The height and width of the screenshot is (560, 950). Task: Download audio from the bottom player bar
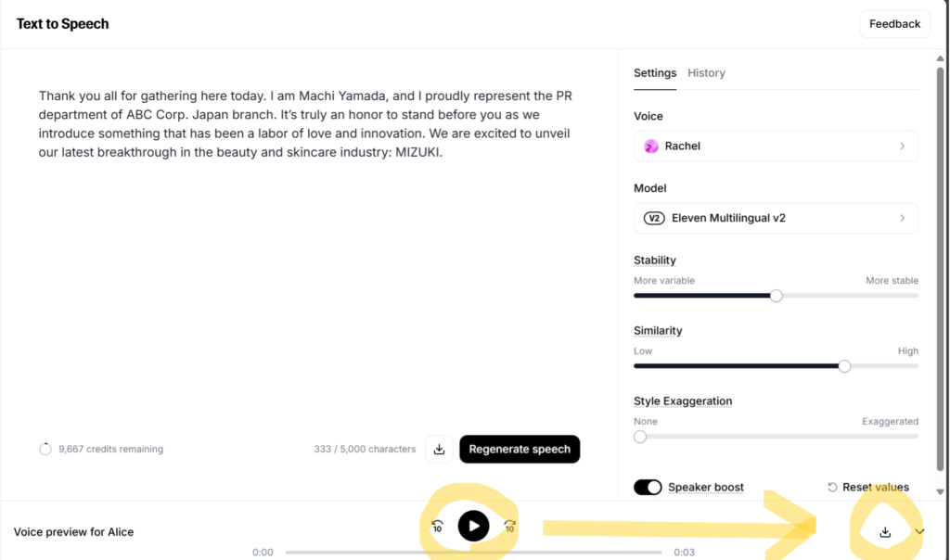[885, 532]
